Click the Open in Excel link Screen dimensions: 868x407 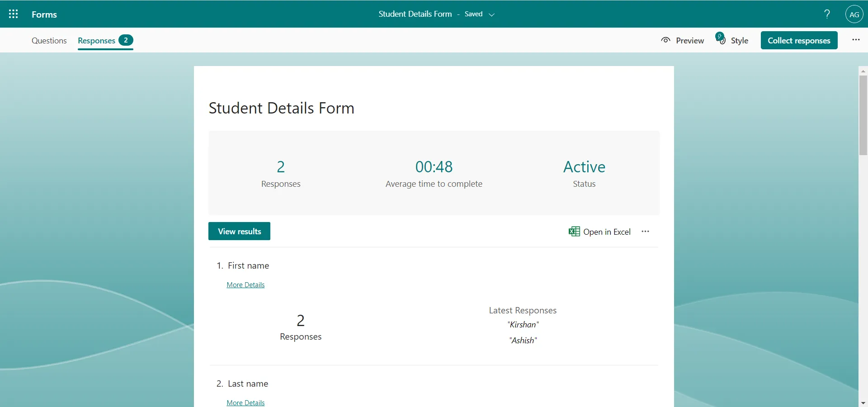(x=607, y=231)
